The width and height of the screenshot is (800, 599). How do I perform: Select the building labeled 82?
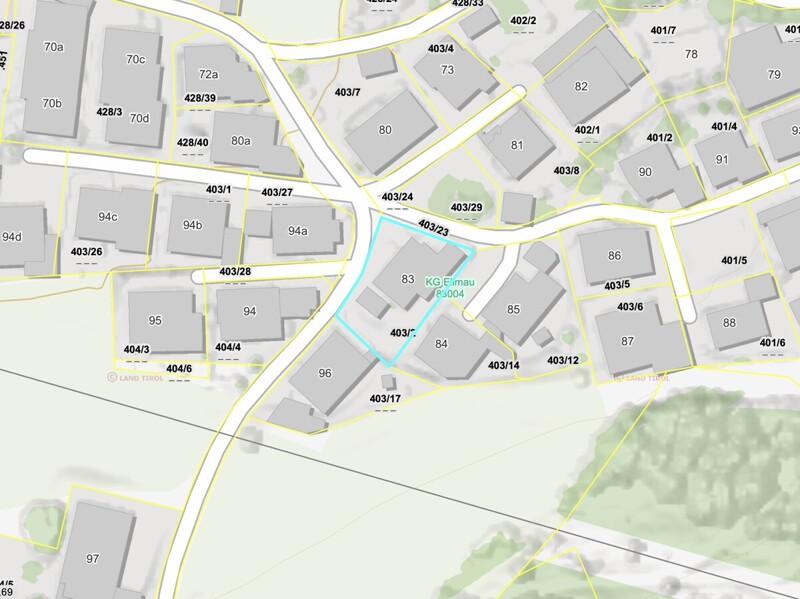[x=581, y=87]
